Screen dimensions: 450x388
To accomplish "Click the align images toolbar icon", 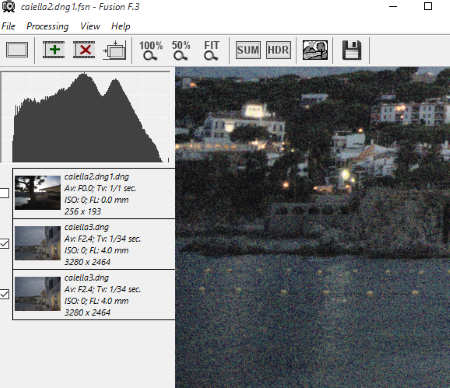I will pos(115,50).
